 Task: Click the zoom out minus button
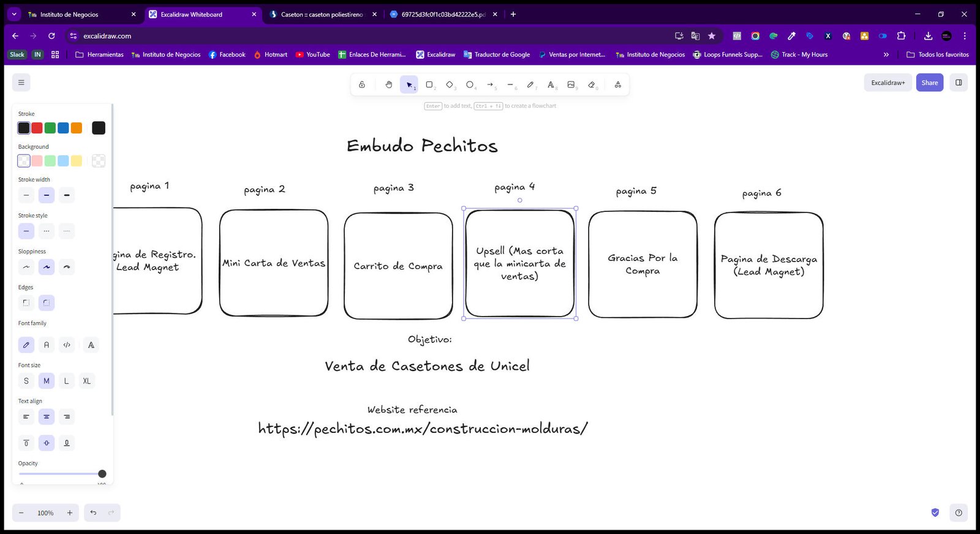point(21,513)
